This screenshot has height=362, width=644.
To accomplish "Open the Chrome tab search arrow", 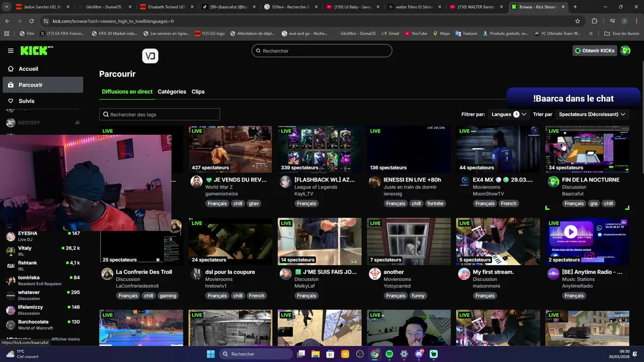I will pos(7,7).
